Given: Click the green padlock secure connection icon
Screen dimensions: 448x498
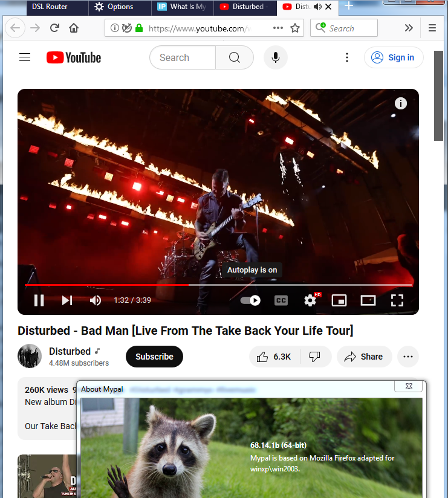Looking at the screenshot, I should pyautogui.click(x=139, y=28).
